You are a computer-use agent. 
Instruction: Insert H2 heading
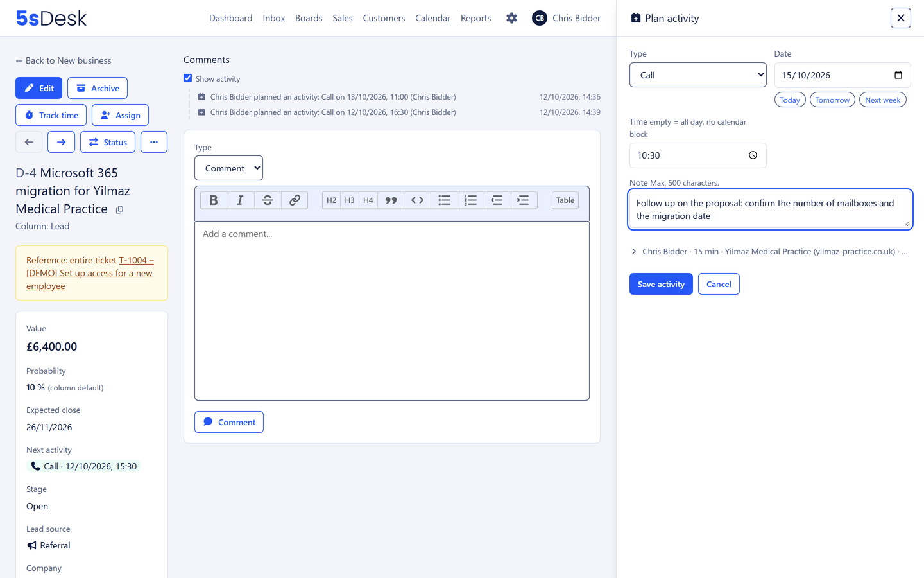tap(331, 200)
